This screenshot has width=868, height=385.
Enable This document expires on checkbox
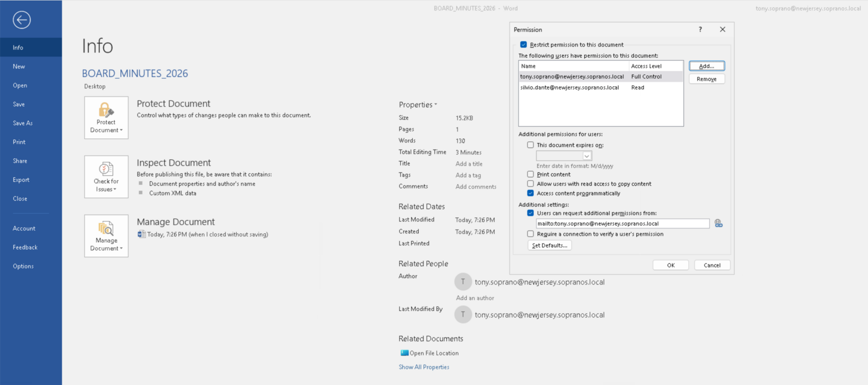pyautogui.click(x=530, y=145)
